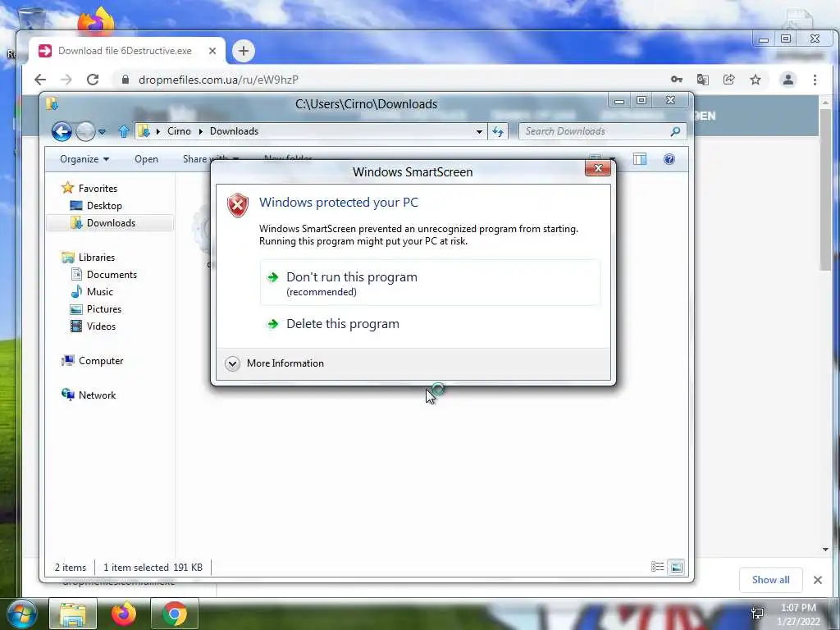
Task: Click the Chrome address bar URL
Action: point(218,80)
